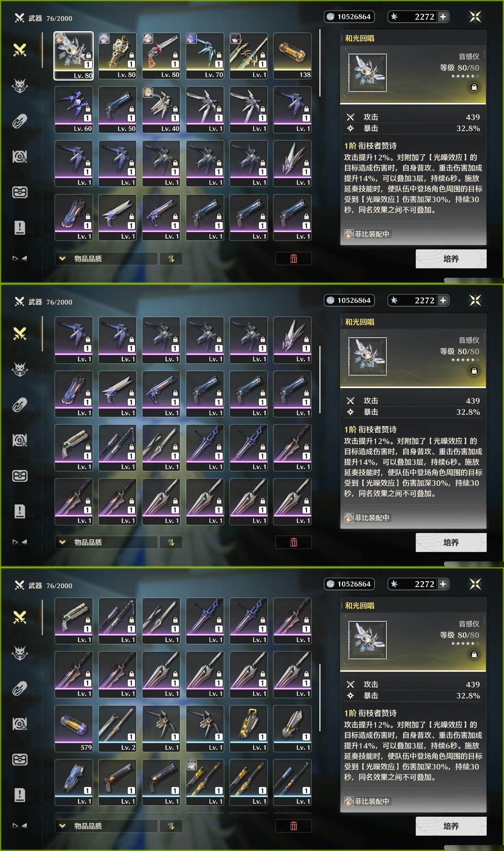Toggle the lock on 和光回唱 in top screenshot
This screenshot has height=851, width=504.
click(x=474, y=87)
